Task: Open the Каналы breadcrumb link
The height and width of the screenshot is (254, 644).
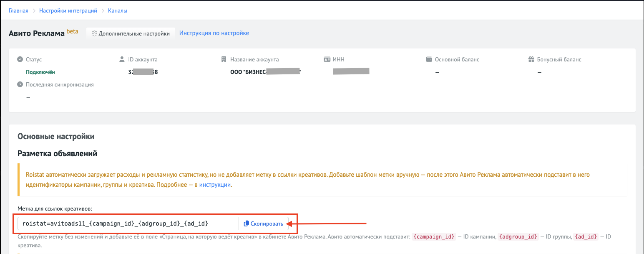Action: click(118, 10)
